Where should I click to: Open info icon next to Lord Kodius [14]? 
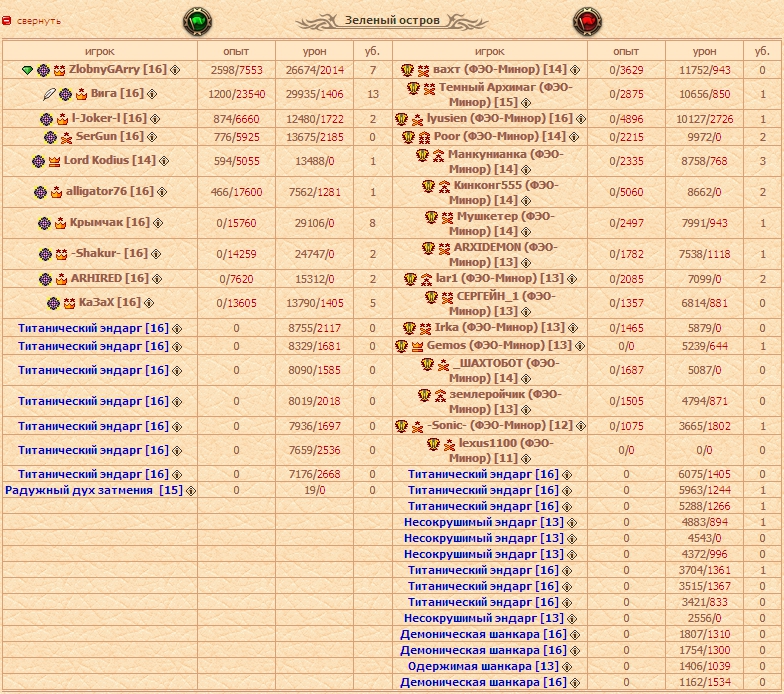coord(164,161)
